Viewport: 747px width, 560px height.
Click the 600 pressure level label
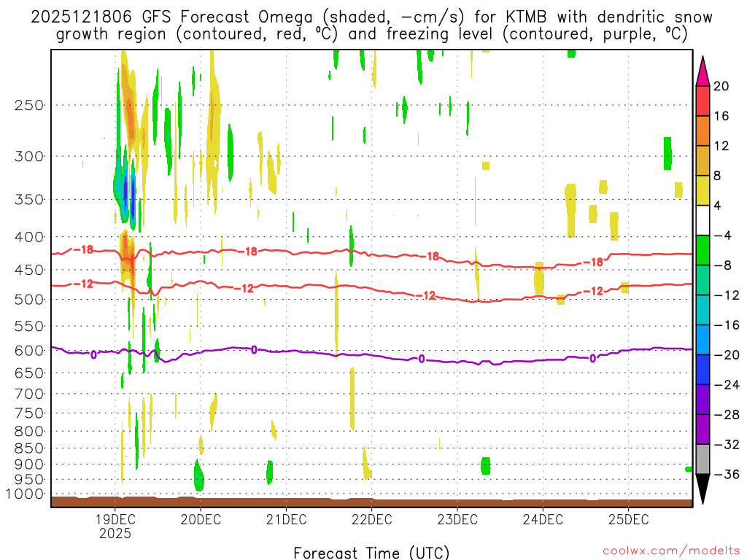click(x=29, y=351)
